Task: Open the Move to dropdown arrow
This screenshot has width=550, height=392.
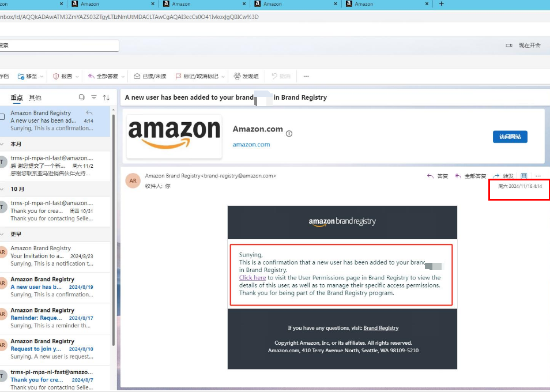Action: click(x=42, y=77)
